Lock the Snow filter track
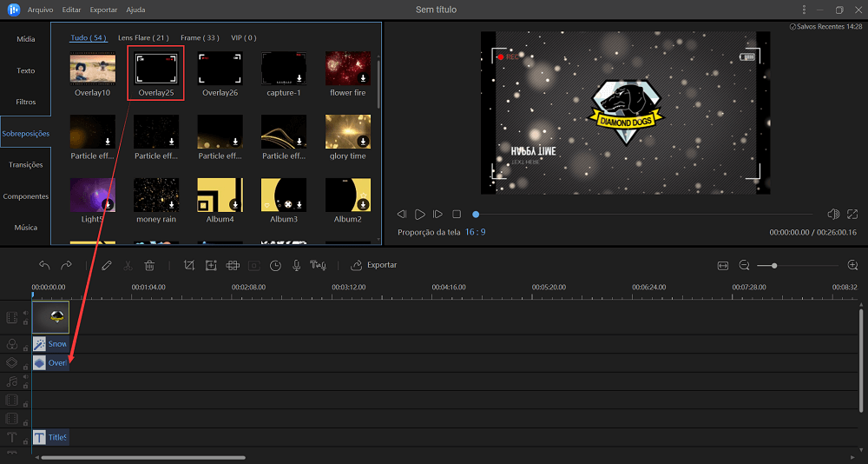This screenshot has height=464, width=868. pyautogui.click(x=25, y=348)
